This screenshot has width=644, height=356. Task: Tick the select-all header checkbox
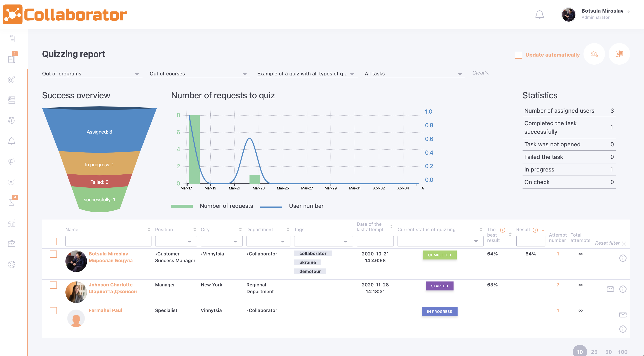coord(53,241)
